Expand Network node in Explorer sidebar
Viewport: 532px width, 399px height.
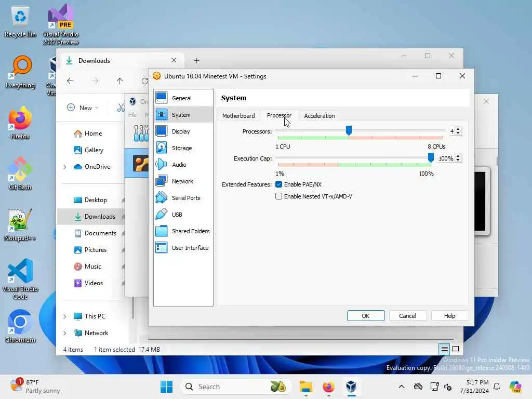point(64,333)
